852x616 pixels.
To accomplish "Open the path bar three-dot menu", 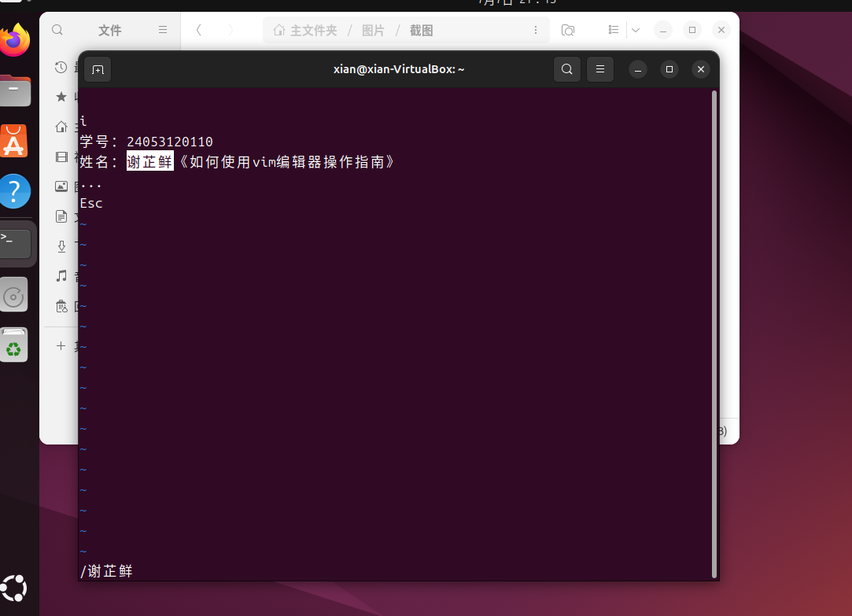I will coord(535,30).
